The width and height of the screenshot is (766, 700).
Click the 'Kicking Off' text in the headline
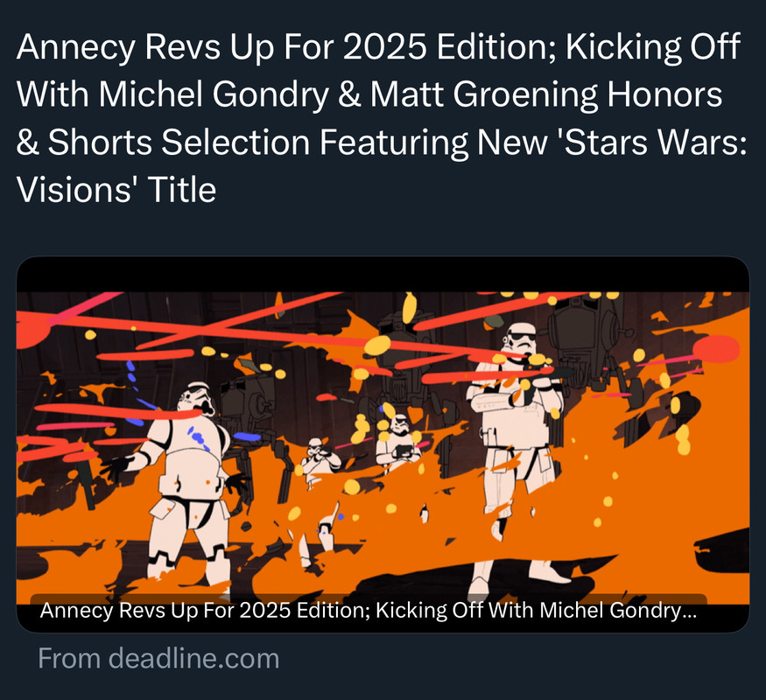(653, 47)
